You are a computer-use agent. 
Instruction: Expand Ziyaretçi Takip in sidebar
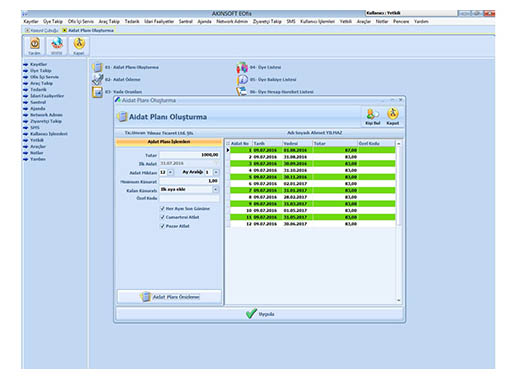coord(46,121)
